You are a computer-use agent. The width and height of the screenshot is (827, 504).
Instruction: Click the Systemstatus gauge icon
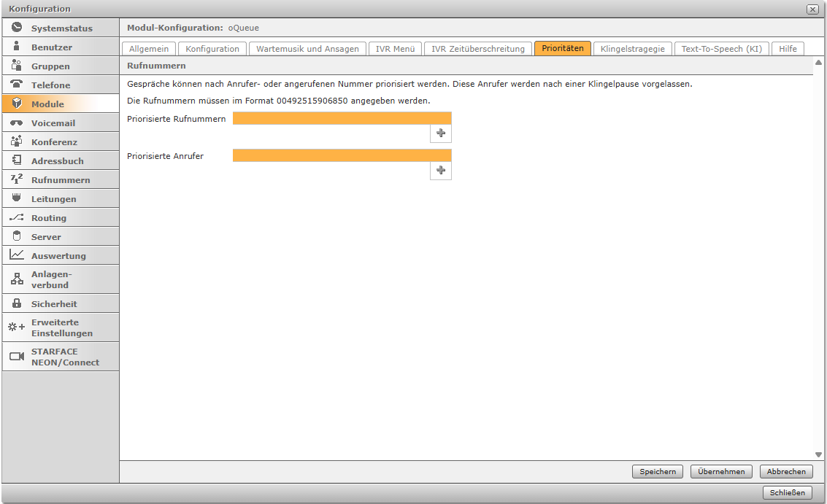click(x=17, y=28)
